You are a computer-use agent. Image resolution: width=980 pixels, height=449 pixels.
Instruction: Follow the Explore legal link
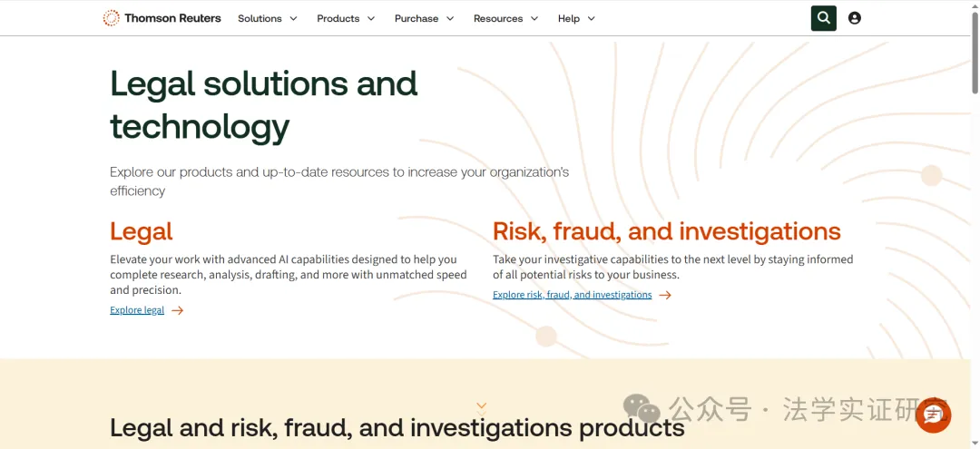coord(137,310)
